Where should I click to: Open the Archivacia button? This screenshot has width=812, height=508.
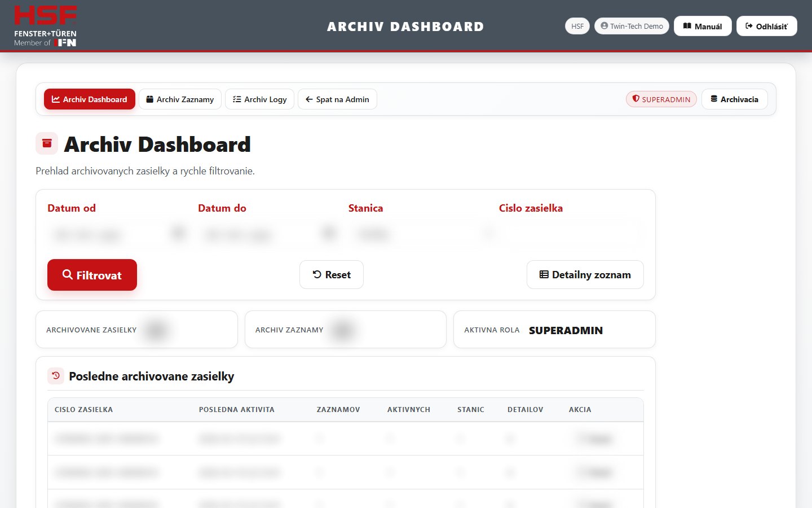pos(734,99)
